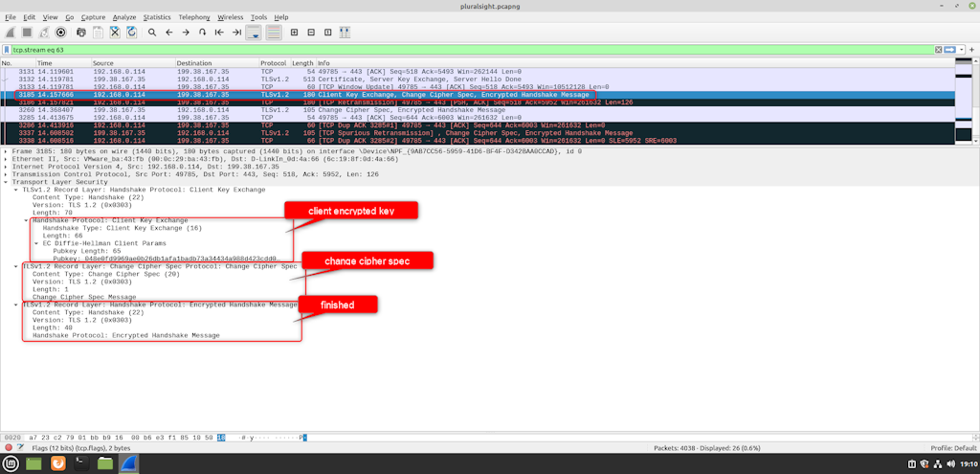Open Find a packet magnifier
The image size is (980, 474).
tap(152, 32)
